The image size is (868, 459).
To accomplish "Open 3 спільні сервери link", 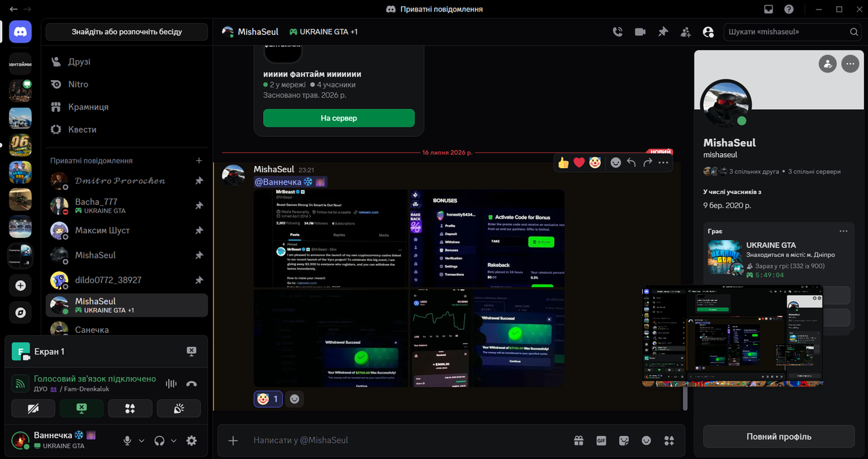I will (x=814, y=172).
